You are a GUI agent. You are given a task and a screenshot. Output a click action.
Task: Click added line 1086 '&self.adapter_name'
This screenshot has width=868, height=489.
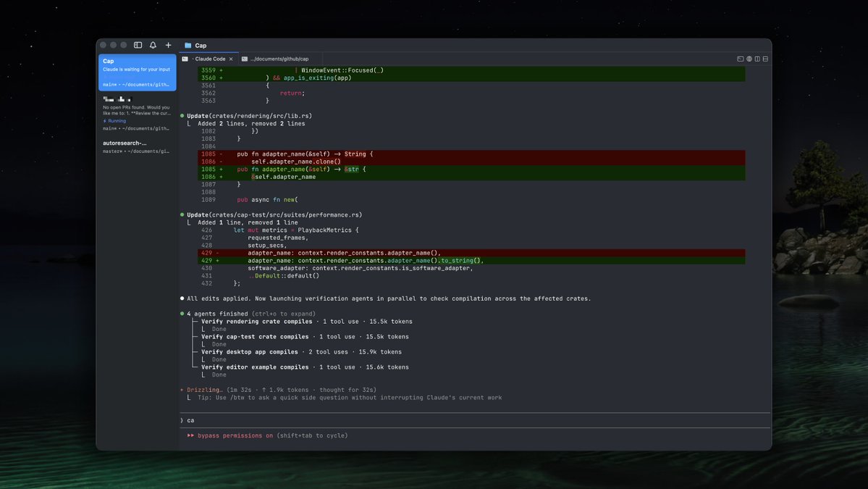(471, 177)
